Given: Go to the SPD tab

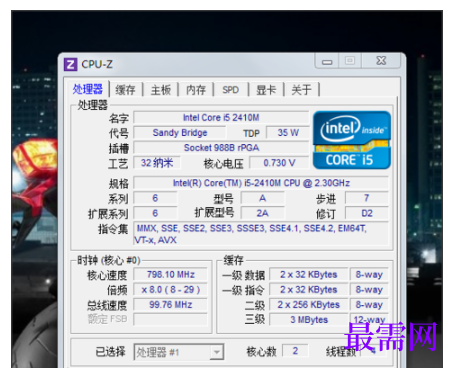Looking at the screenshot, I should (231, 90).
